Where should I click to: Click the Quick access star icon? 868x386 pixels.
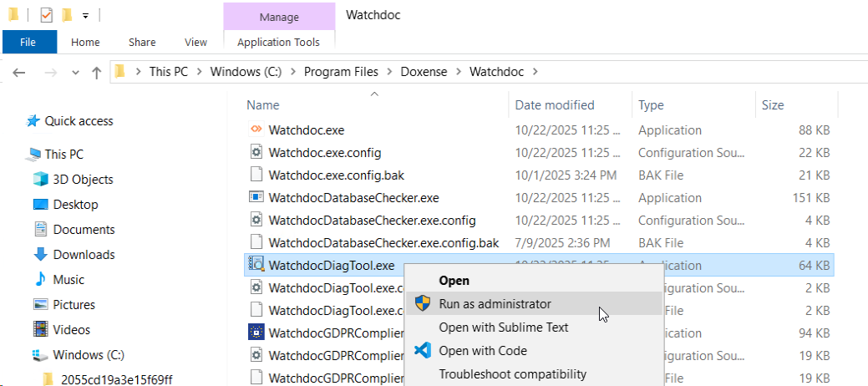pyautogui.click(x=33, y=121)
